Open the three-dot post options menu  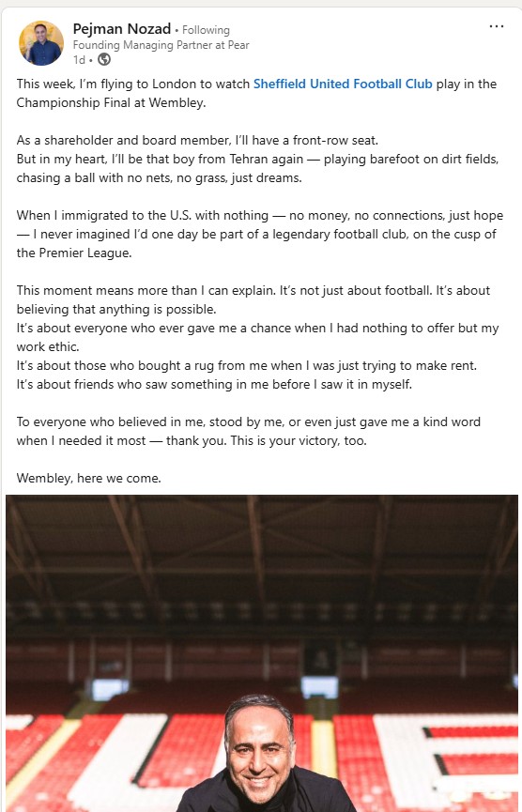point(496,26)
